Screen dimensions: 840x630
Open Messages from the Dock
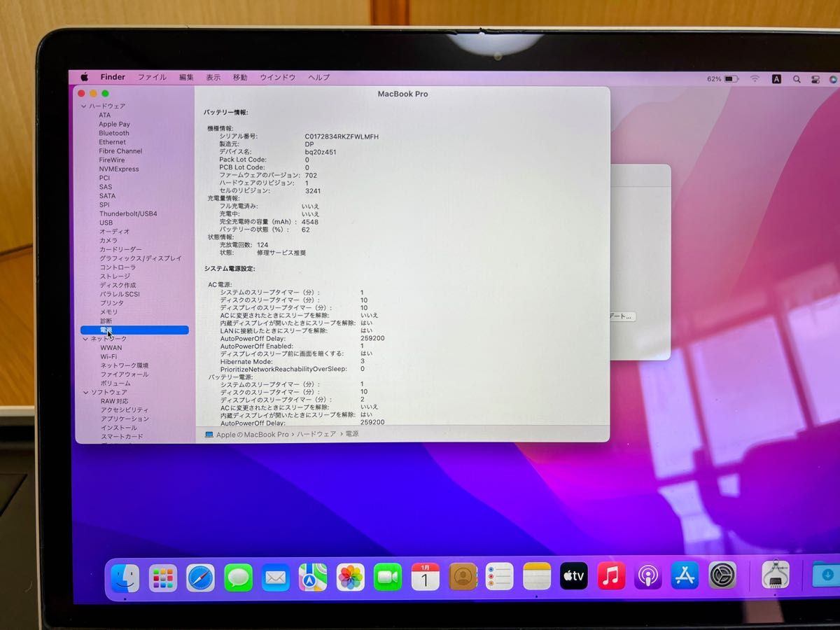(x=238, y=577)
